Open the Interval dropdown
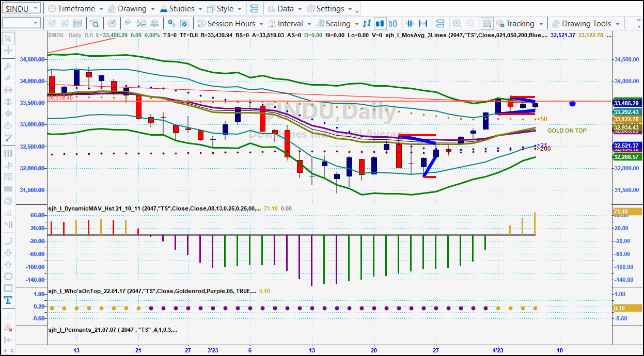The image size is (644, 356). 290,24
